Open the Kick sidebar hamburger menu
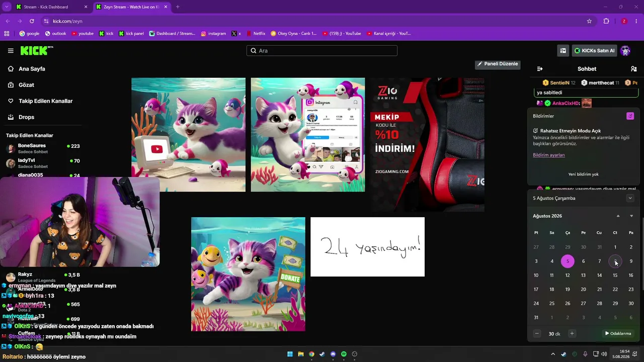Image resolution: width=644 pixels, height=362 pixels. (x=11, y=50)
